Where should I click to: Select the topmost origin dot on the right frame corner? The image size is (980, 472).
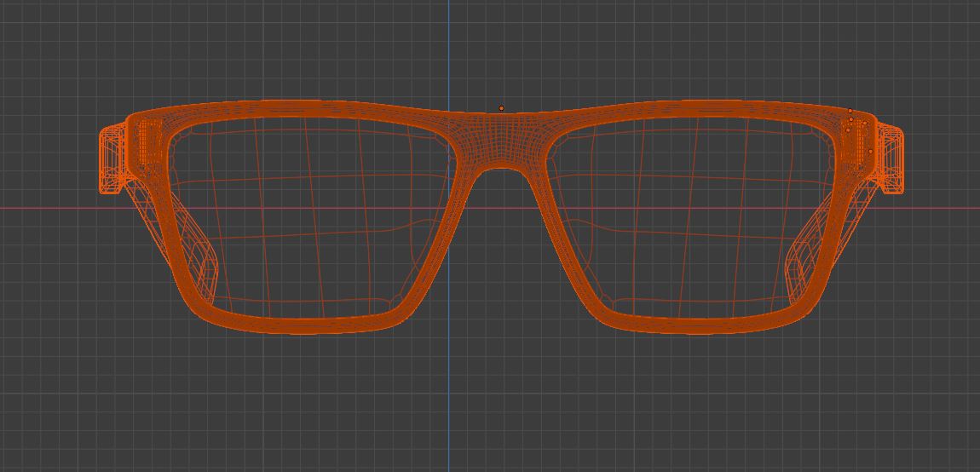[850, 111]
